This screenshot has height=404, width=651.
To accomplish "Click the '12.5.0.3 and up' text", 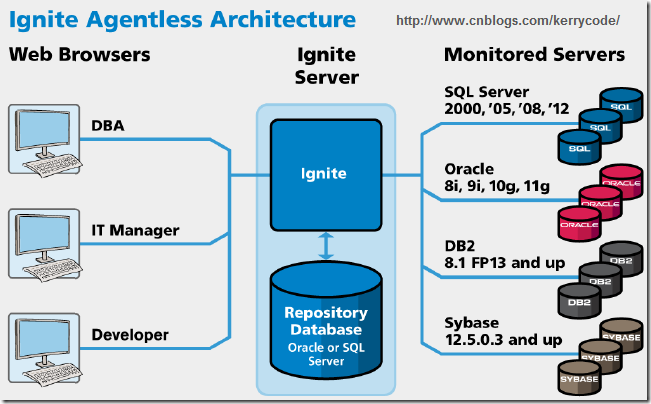I will pos(504,340).
